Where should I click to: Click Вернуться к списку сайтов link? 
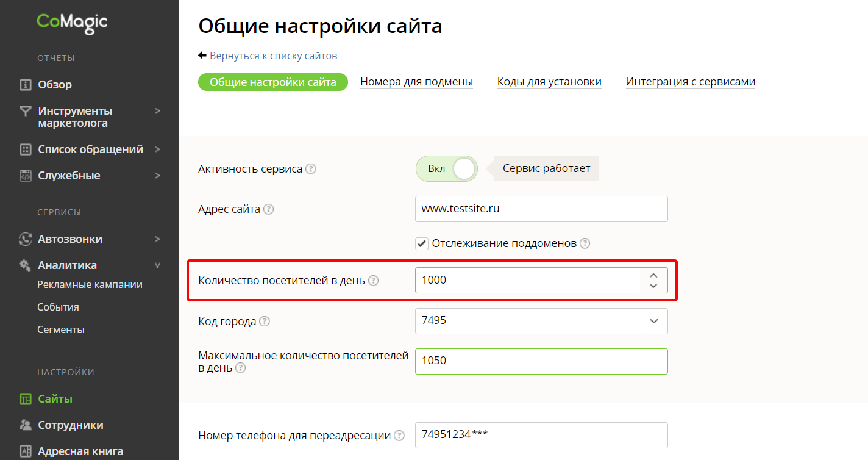point(273,56)
